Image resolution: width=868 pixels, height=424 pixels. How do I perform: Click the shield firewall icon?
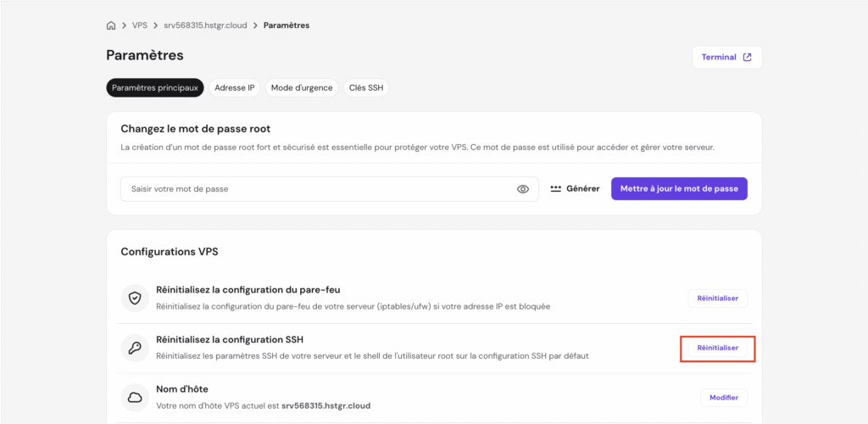coord(135,298)
